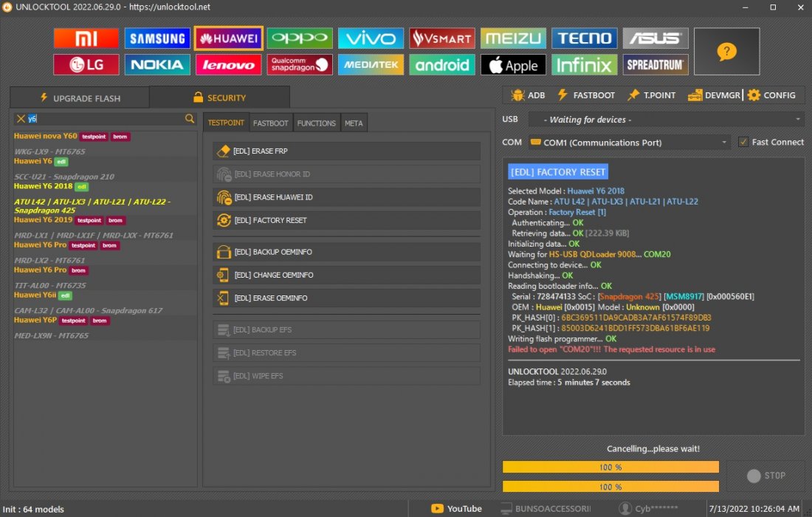Select Huawei Y6 2019 model
Viewport: 812px width, 517px height.
click(43, 219)
